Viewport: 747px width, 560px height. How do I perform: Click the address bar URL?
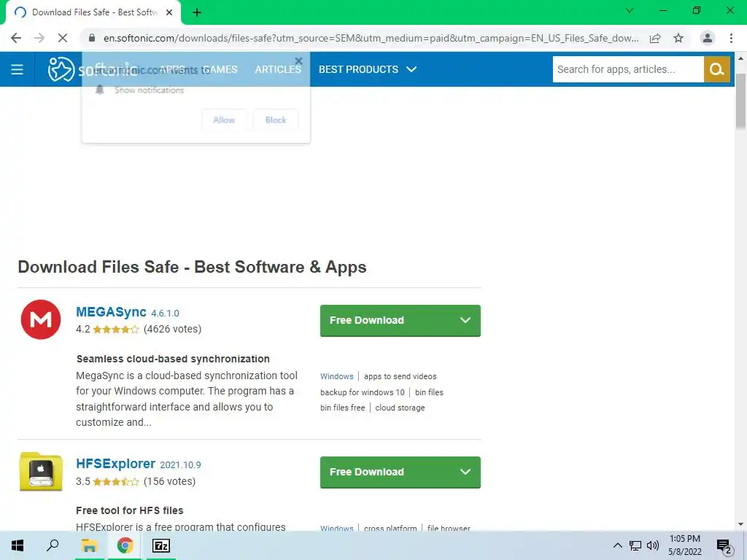pos(371,38)
